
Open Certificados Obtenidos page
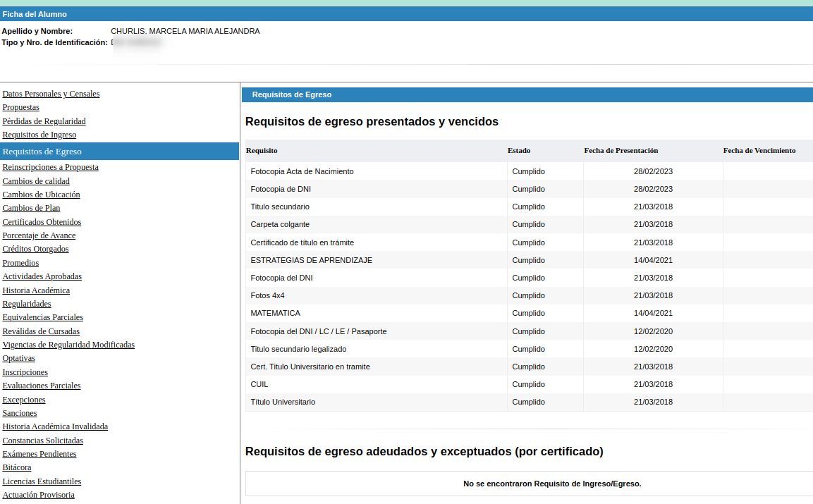pyautogui.click(x=42, y=222)
